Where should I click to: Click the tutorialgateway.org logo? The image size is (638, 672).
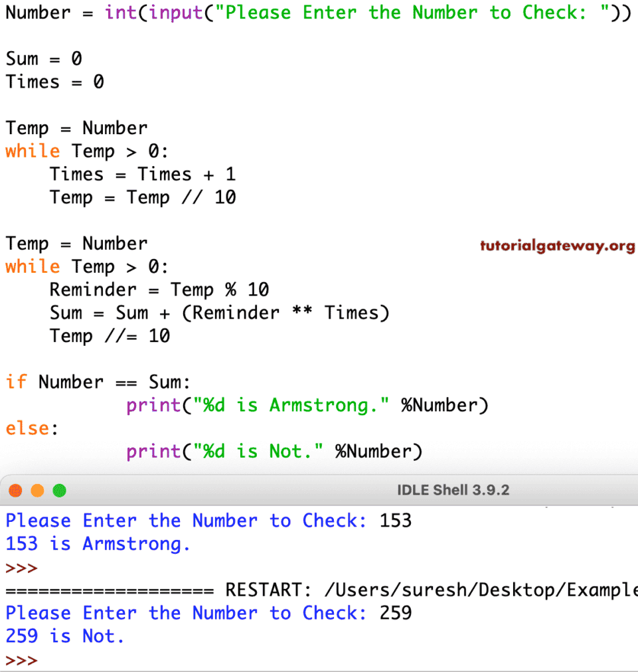[x=556, y=246]
